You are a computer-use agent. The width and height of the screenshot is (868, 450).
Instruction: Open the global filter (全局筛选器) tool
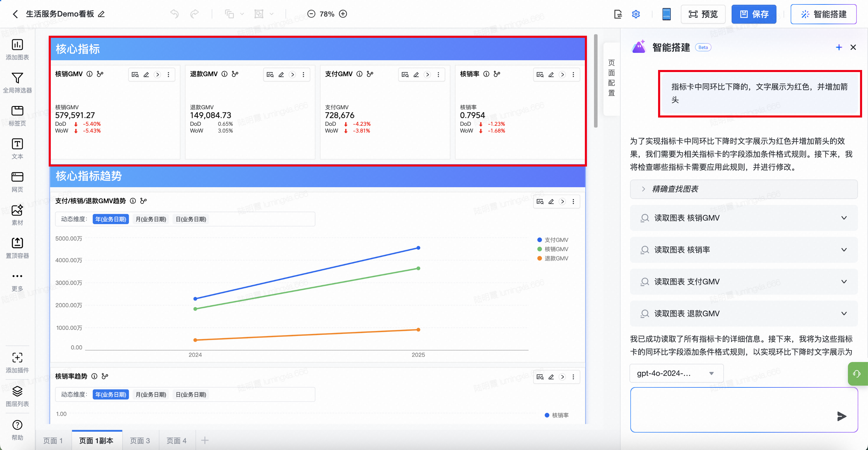click(17, 78)
